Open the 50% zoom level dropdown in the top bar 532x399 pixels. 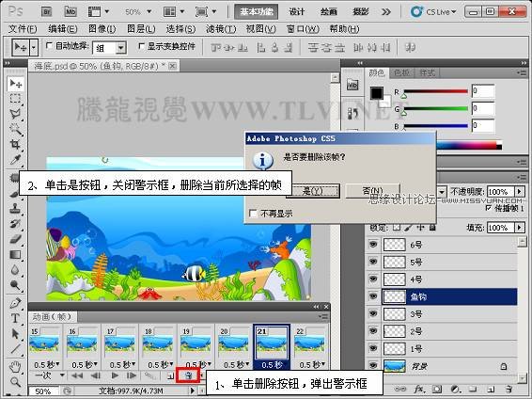tap(149, 12)
